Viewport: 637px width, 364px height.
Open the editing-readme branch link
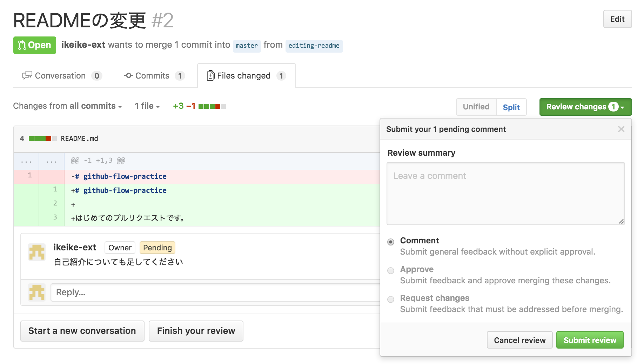314,46
